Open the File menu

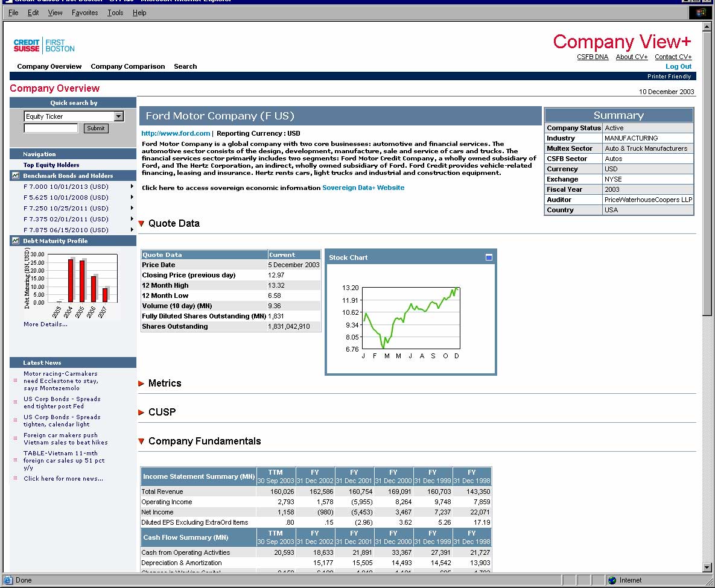pos(13,13)
